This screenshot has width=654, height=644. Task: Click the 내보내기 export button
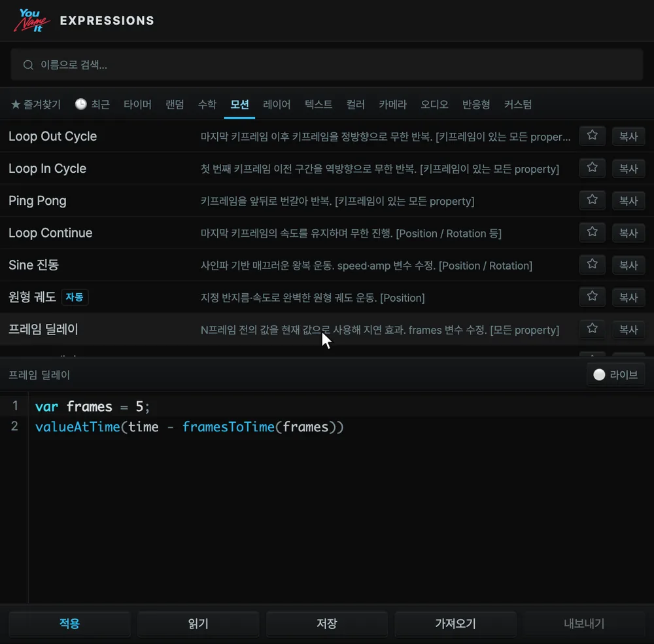[x=584, y=624]
